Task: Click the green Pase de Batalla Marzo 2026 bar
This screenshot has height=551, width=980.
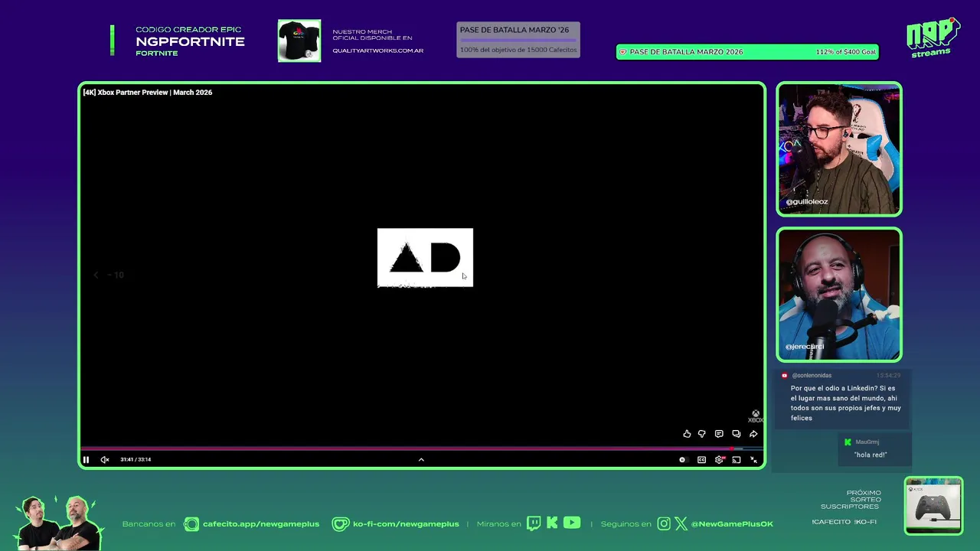Action: click(747, 52)
